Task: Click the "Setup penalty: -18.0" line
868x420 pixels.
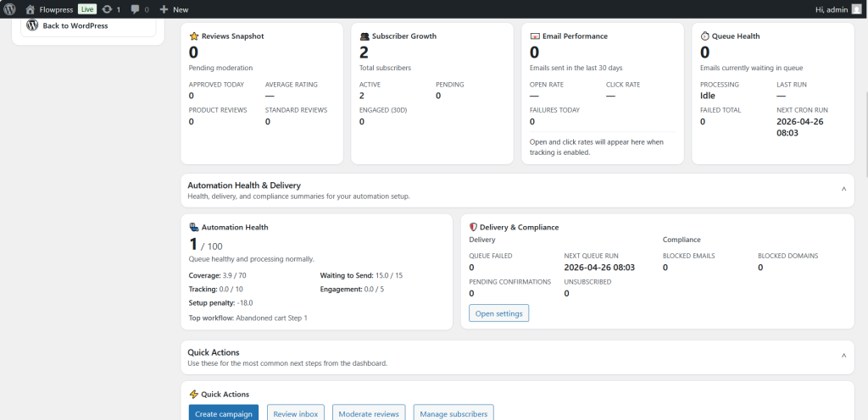Action: pyautogui.click(x=221, y=303)
